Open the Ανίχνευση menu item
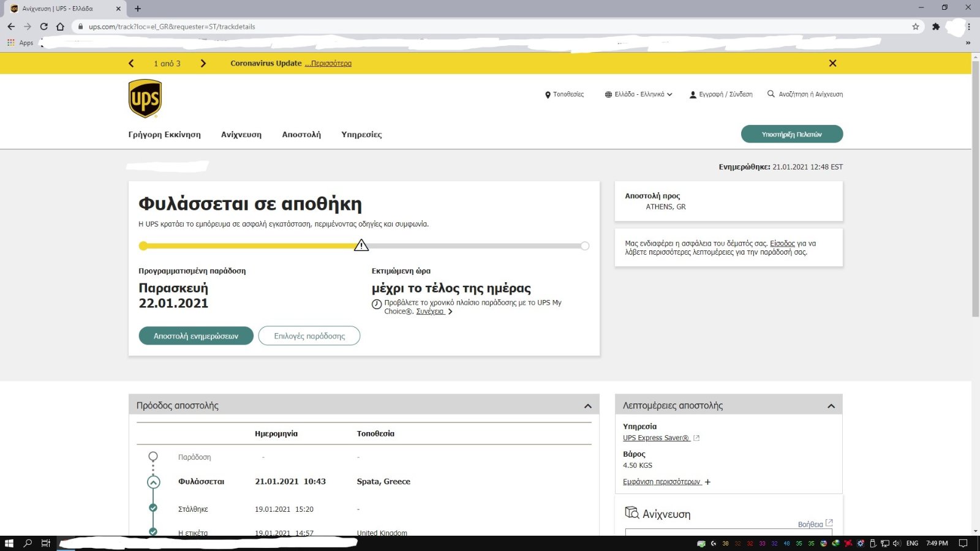Screen dimensions: 980x551 [x=241, y=134]
